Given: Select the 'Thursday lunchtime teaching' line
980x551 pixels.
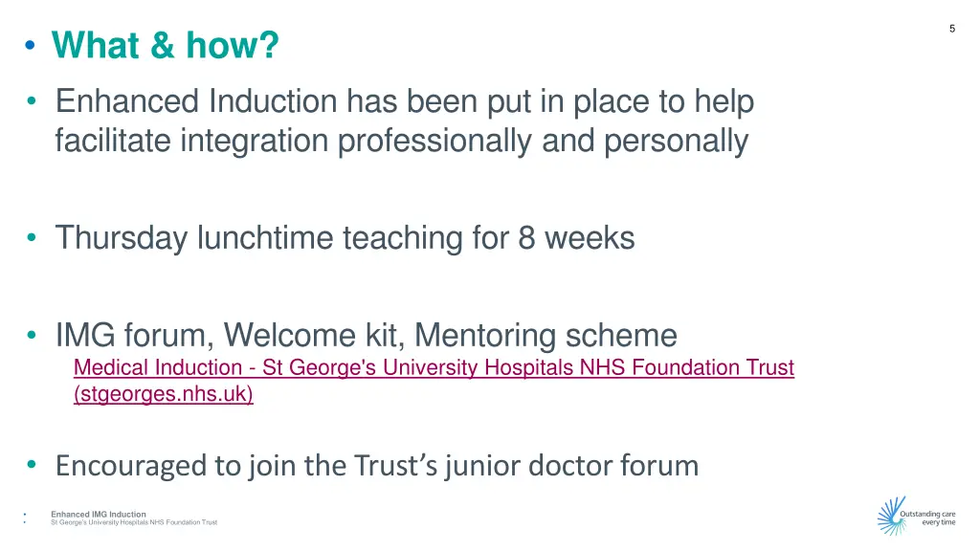Looking at the screenshot, I should pos(345,238).
